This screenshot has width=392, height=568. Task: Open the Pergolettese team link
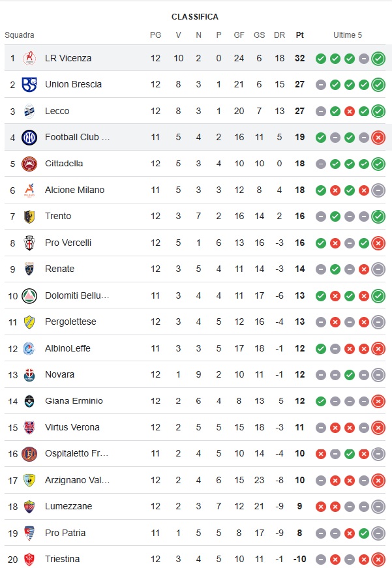70,321
